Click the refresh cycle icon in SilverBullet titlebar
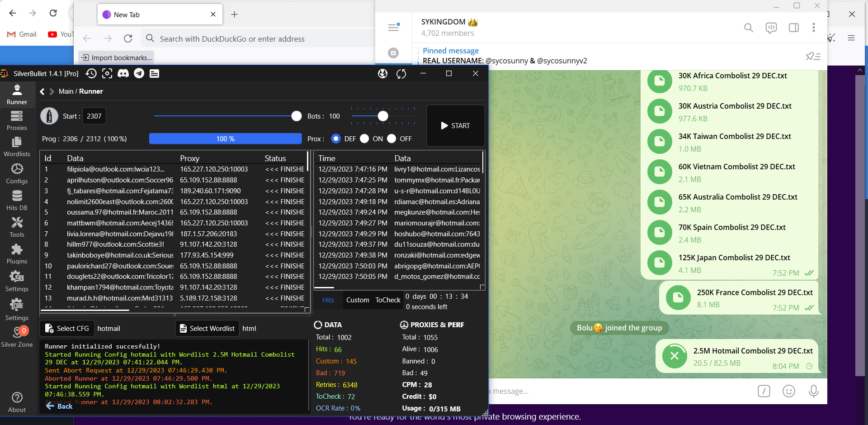 (401, 73)
